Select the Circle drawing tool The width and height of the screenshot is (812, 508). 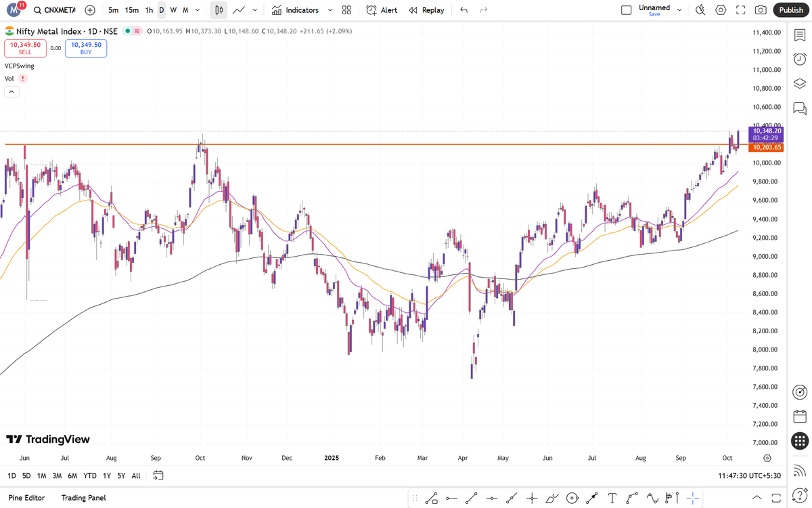pos(572,498)
